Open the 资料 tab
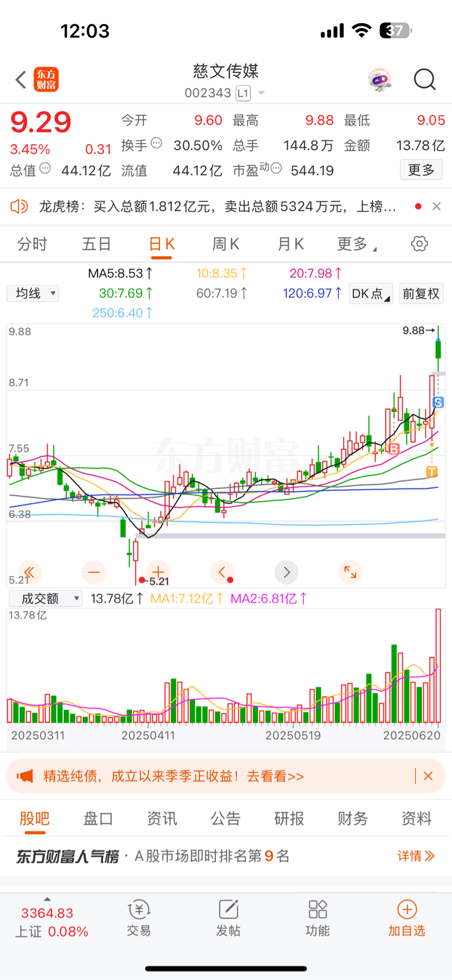The height and width of the screenshot is (980, 452). coord(416,818)
